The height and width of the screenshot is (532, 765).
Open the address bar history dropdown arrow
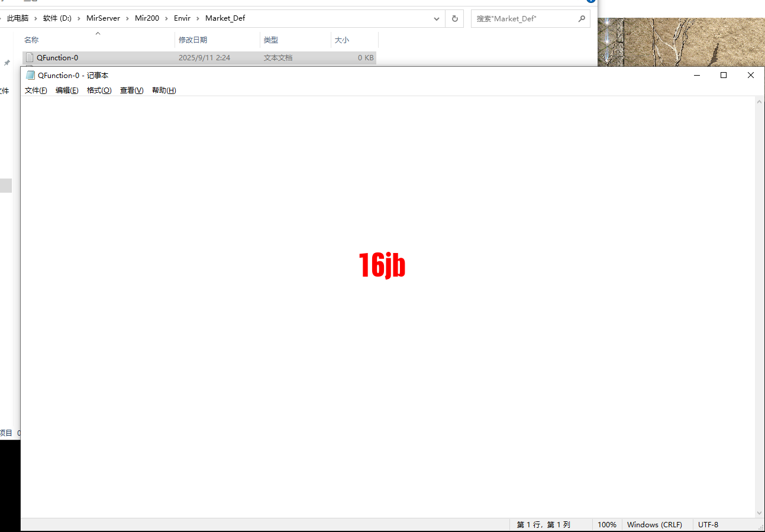click(x=437, y=18)
